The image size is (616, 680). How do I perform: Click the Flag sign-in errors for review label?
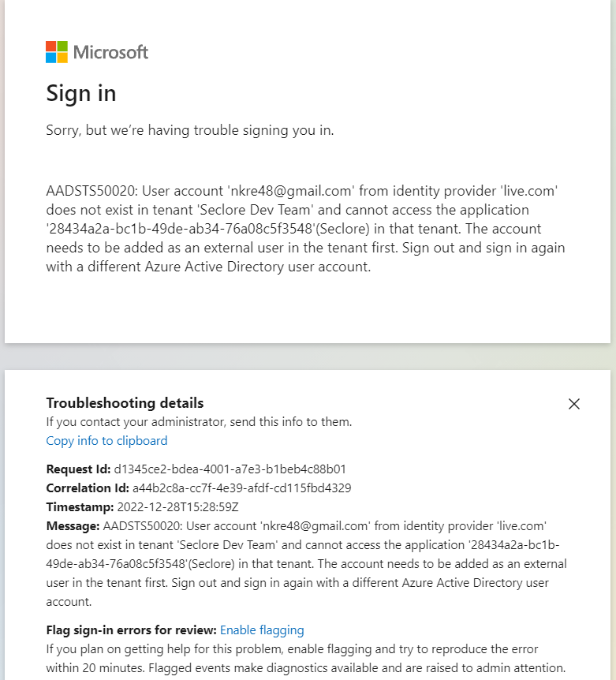[128, 630]
